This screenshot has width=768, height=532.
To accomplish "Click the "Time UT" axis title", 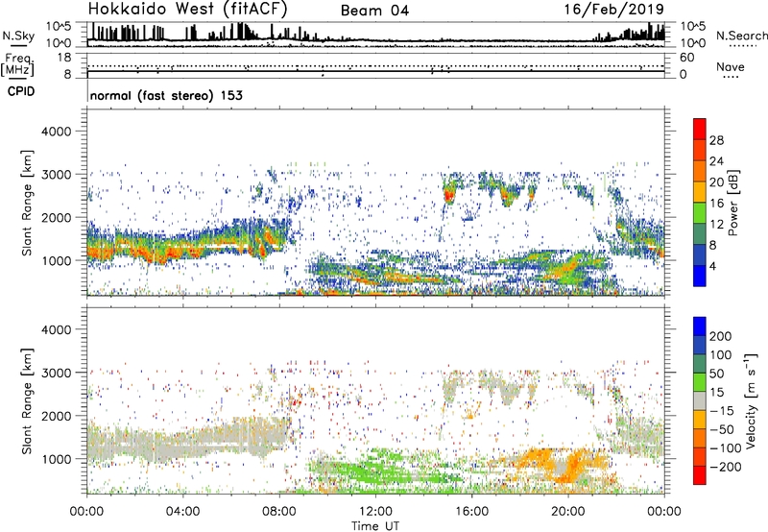I will click(x=375, y=526).
